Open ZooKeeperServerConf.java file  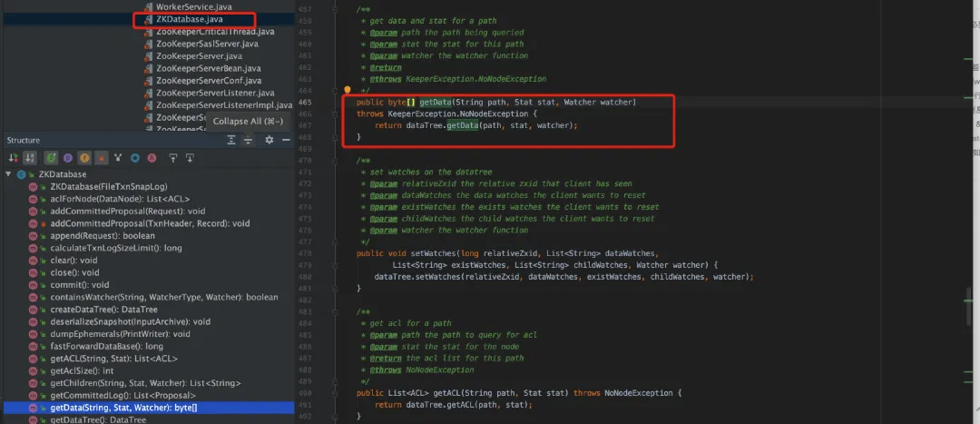(x=209, y=81)
